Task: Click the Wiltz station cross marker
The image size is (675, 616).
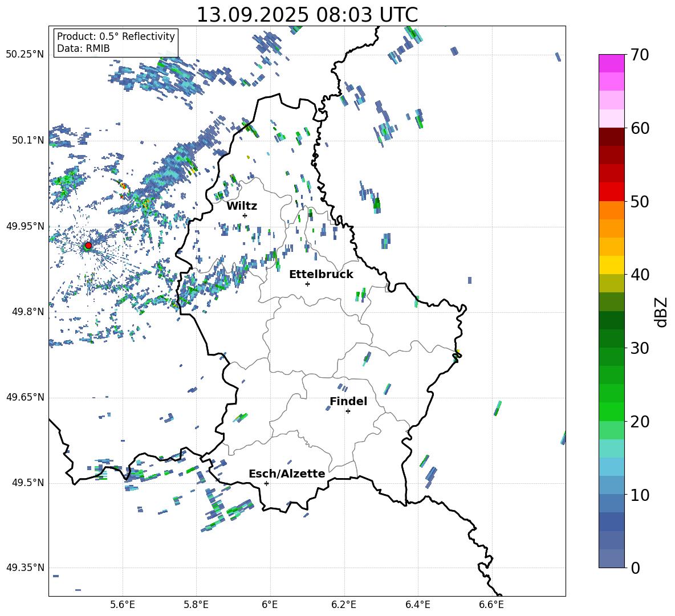Action: click(245, 215)
